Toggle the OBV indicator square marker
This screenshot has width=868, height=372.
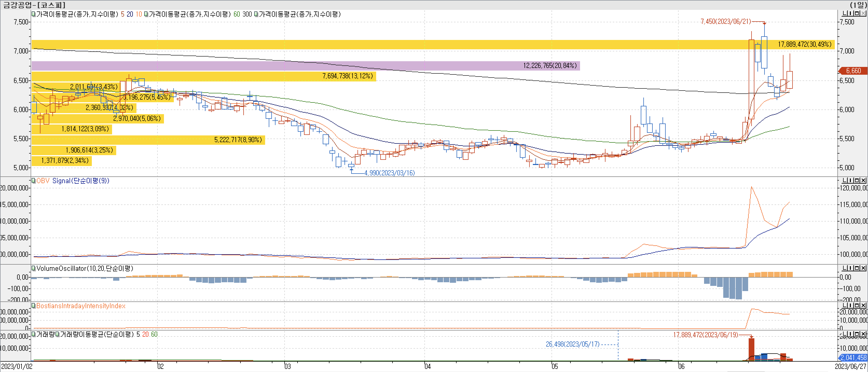pyautogui.click(x=33, y=181)
